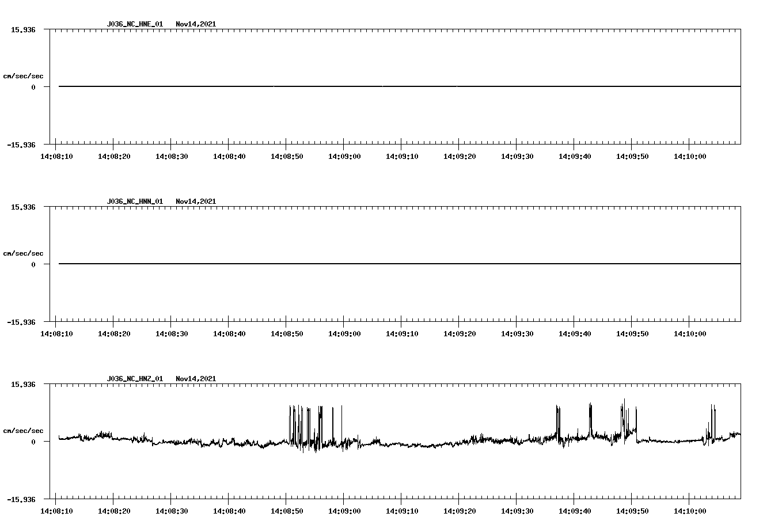Choose the 14:09:40 time label under HNN plot
Viewport: 782px width, 532px height.
[575, 334]
